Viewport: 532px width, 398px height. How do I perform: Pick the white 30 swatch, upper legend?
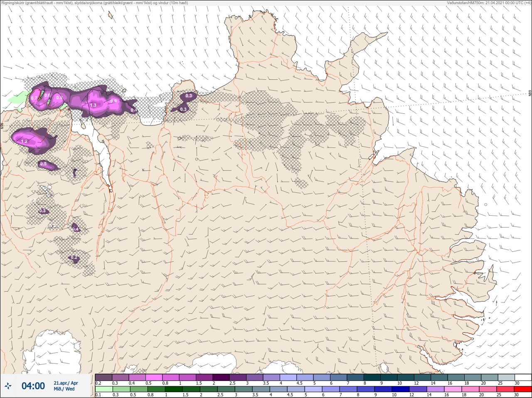pos(523,377)
